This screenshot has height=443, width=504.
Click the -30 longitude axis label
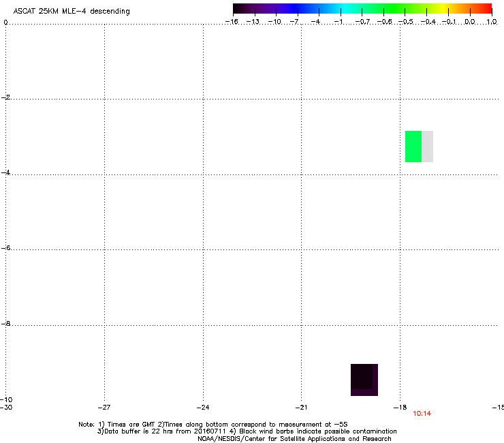pyautogui.click(x=6, y=408)
